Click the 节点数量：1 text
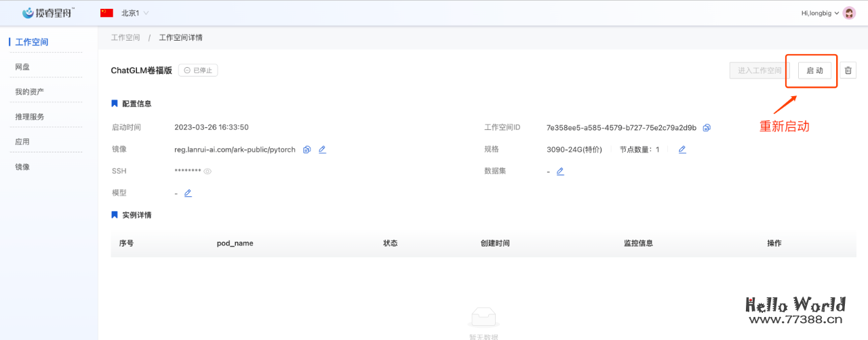The image size is (868, 340). (639, 150)
